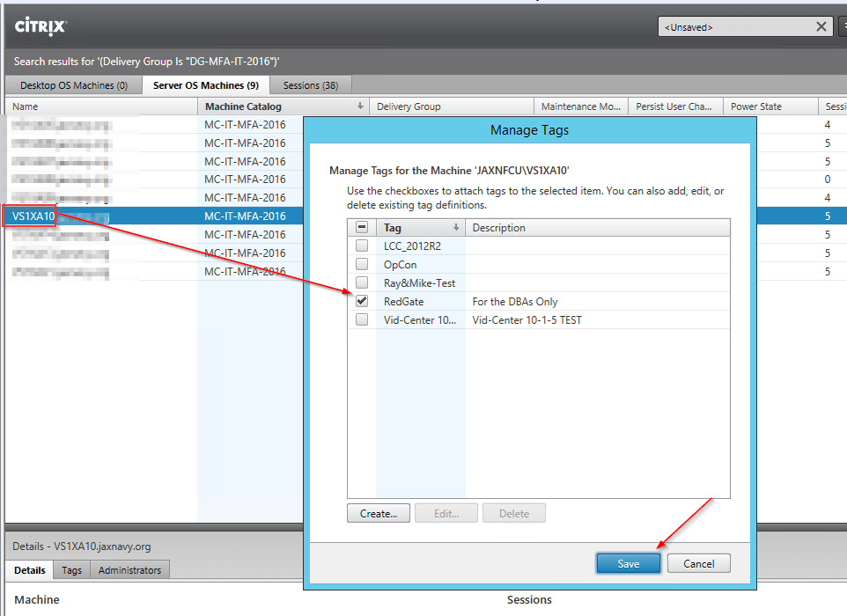847x616 pixels.
Task: Sort by Power State column header
Action: pos(770,106)
